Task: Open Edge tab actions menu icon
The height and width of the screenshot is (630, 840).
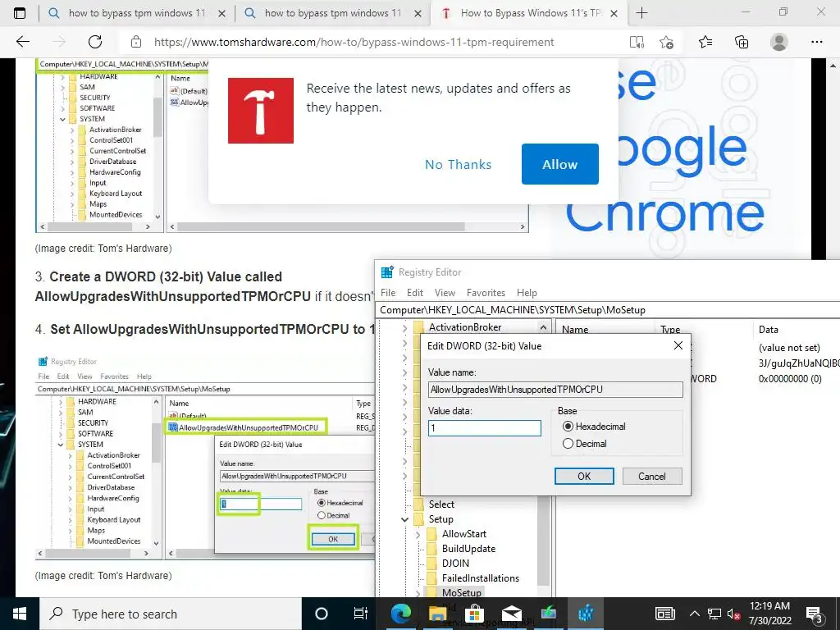Action: tap(20, 13)
